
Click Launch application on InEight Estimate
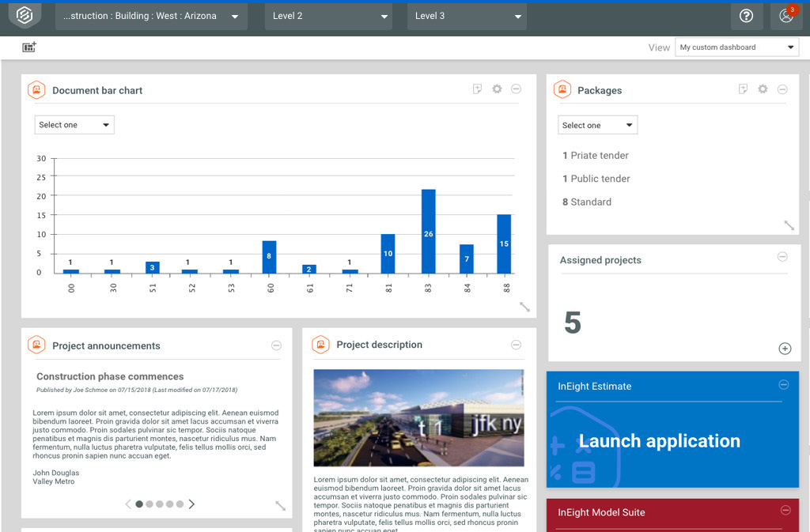coord(660,440)
